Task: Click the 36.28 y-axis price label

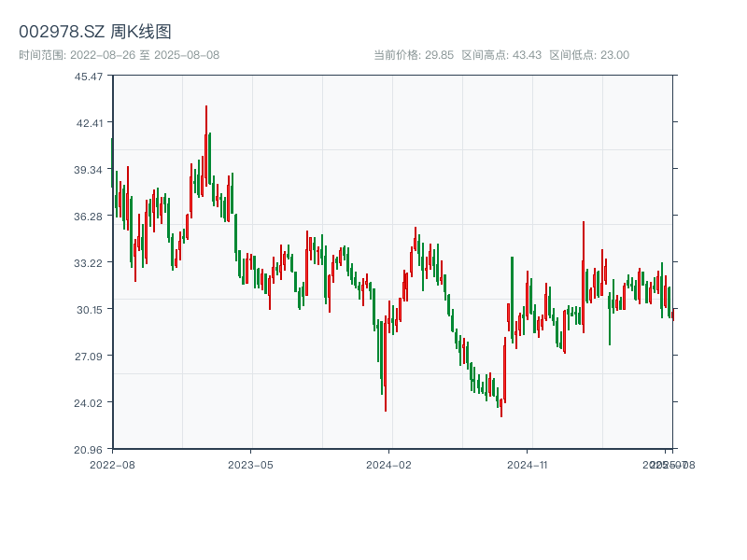Action: [x=90, y=216]
